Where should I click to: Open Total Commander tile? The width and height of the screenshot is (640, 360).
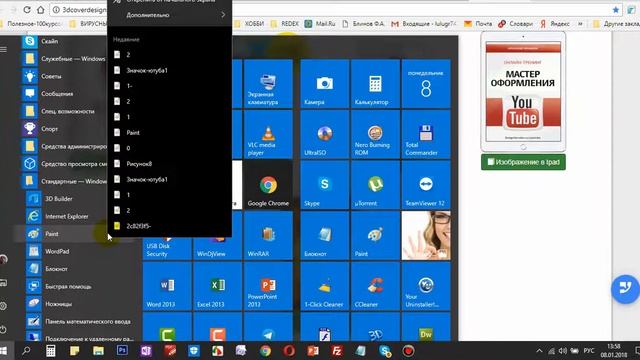point(426,134)
